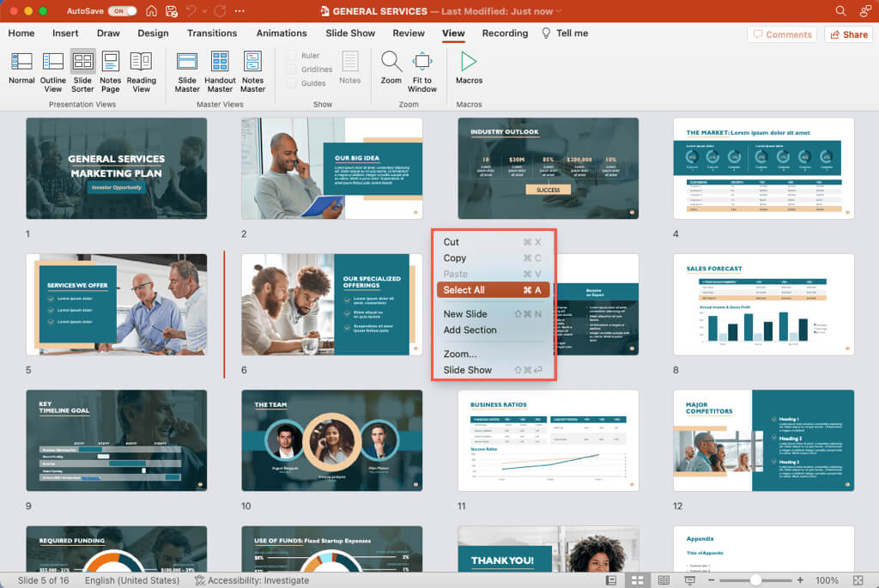Screen dimensions: 879x588
Task: Click the zoom in plus button
Action: (x=800, y=580)
